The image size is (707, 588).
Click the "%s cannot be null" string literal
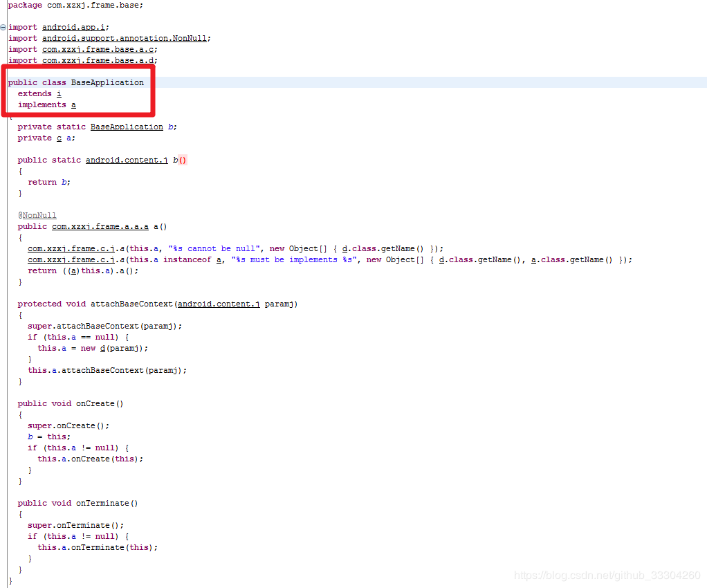tap(214, 248)
